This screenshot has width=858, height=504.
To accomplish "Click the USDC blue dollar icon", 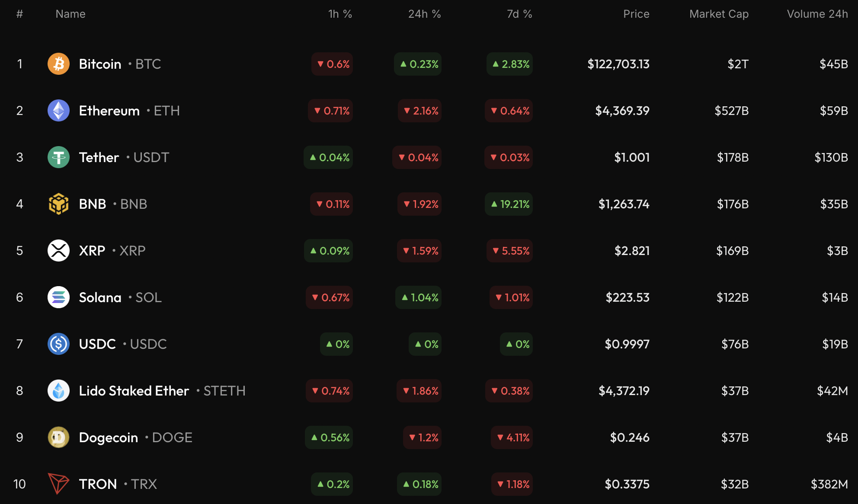I will click(x=58, y=344).
